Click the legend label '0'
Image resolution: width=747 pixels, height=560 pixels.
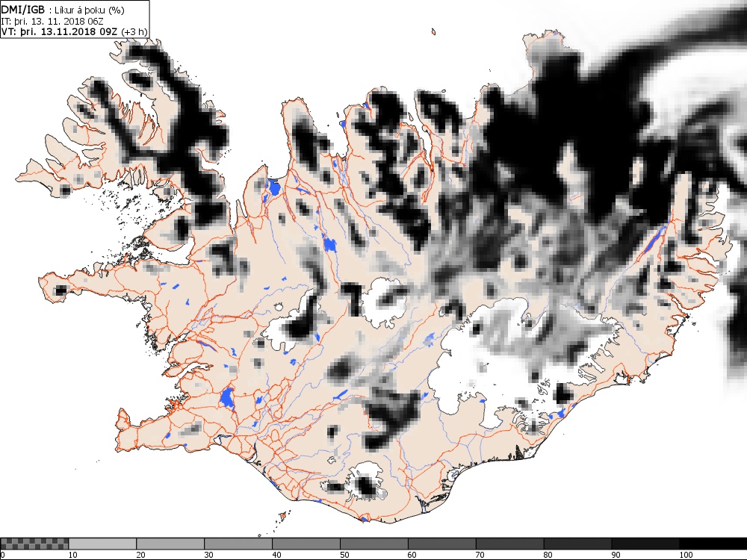tap(3, 555)
